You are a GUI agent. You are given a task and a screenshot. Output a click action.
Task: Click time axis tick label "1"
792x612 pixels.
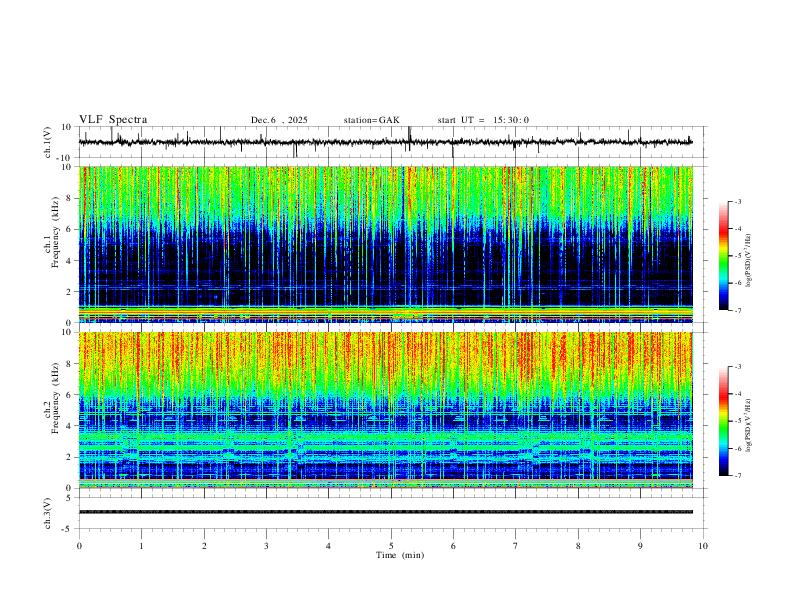click(x=141, y=546)
